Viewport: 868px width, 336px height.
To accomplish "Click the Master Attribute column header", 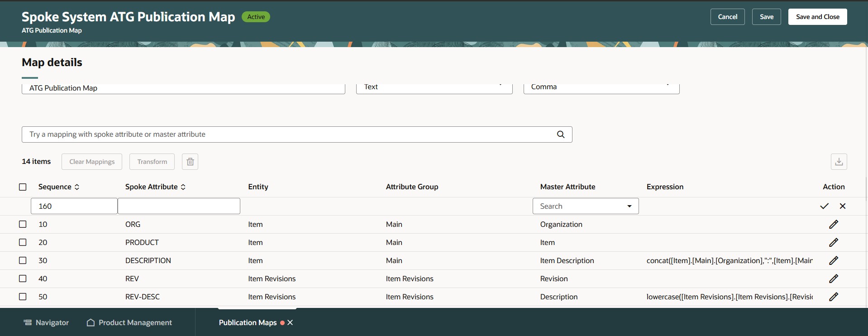I will (568, 187).
